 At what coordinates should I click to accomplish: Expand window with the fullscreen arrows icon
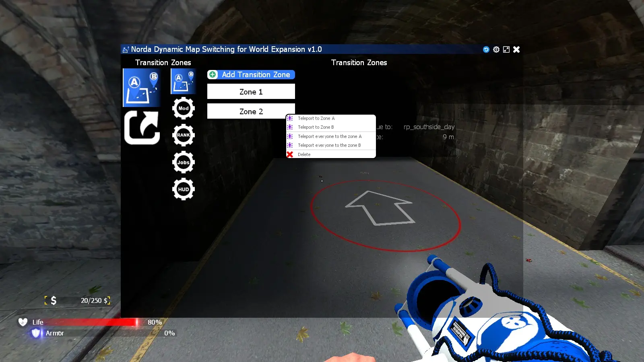tap(506, 49)
